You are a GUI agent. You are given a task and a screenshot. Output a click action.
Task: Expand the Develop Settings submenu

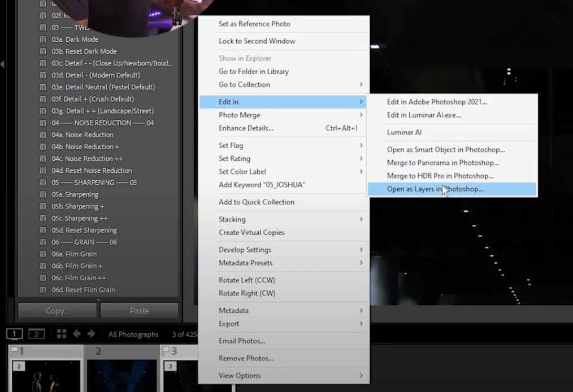[x=245, y=250]
